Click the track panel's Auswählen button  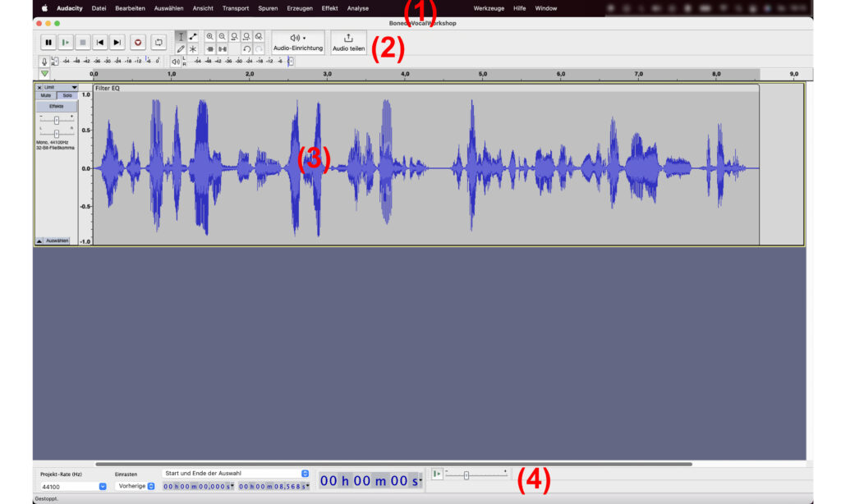(57, 241)
